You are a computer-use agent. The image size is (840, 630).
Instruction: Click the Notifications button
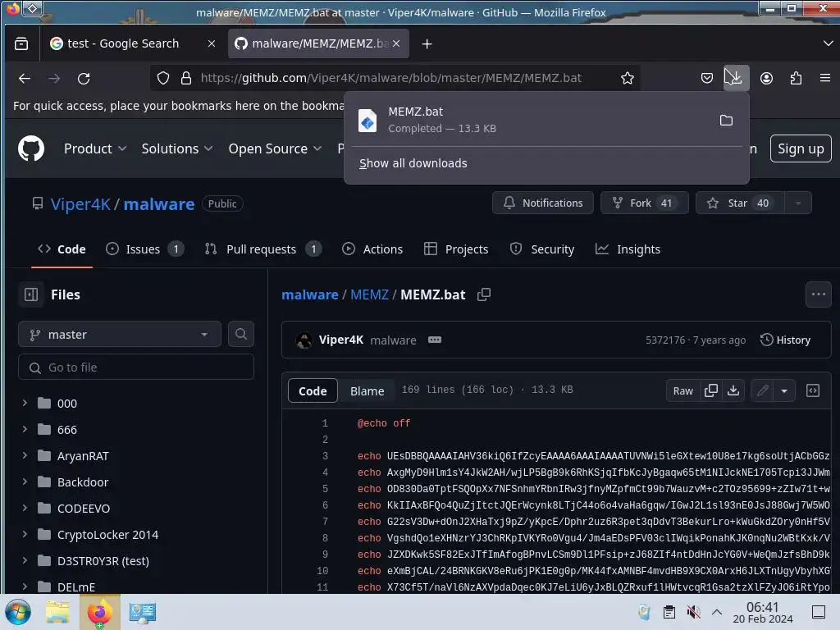[543, 203]
